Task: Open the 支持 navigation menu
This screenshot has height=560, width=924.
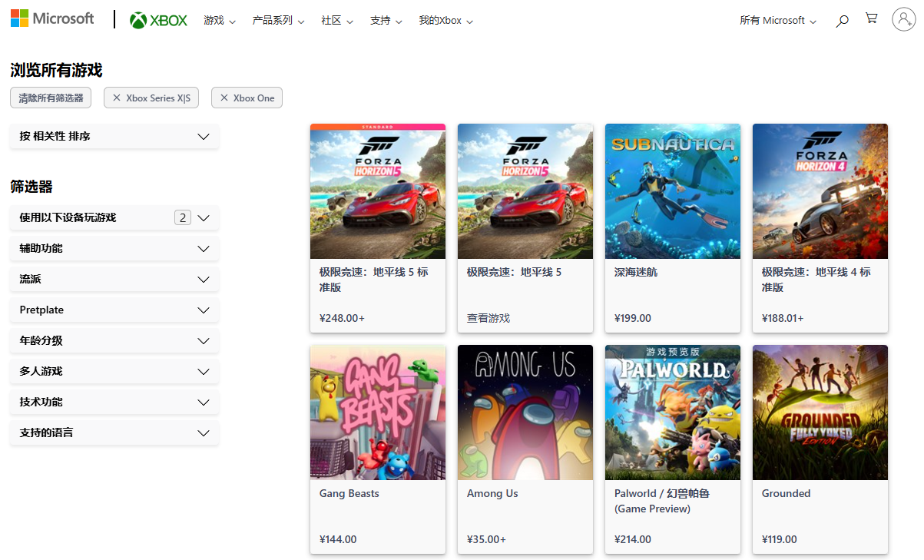Action: tap(386, 21)
